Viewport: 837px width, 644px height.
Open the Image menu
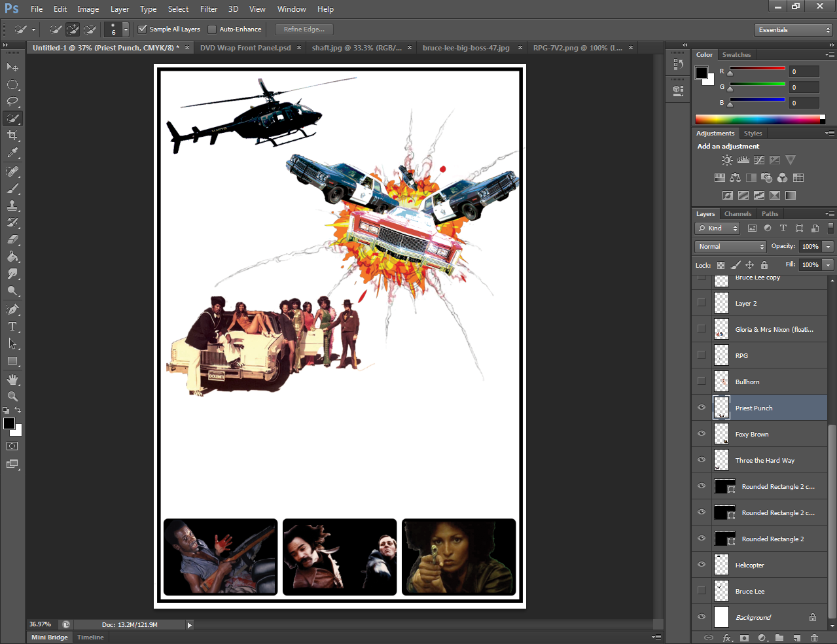88,9
